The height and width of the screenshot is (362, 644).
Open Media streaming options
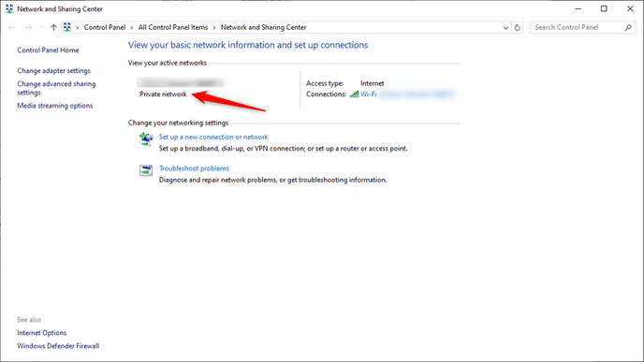pyautogui.click(x=55, y=106)
